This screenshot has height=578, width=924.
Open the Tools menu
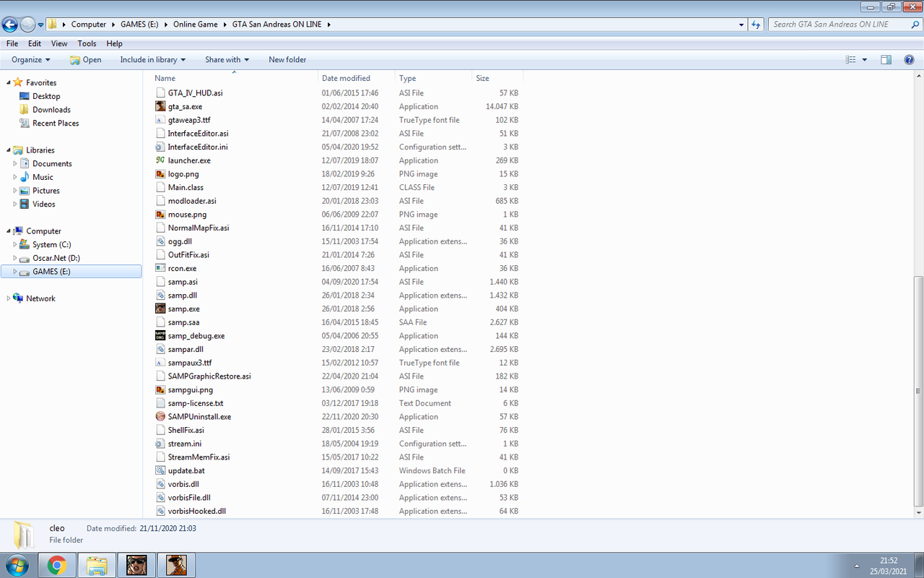coord(87,43)
